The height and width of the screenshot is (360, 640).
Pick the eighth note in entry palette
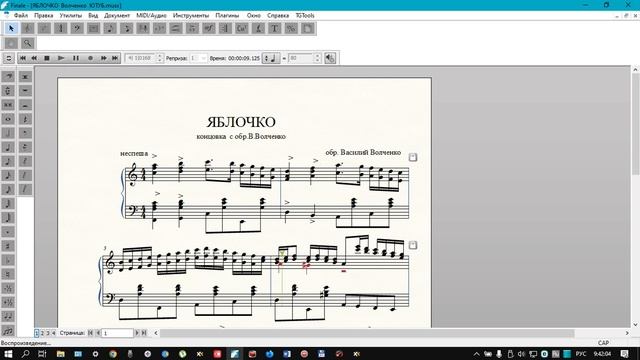point(8,161)
